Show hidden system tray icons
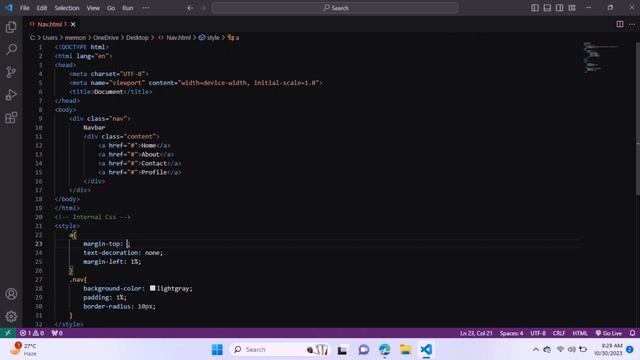 [x=535, y=349]
